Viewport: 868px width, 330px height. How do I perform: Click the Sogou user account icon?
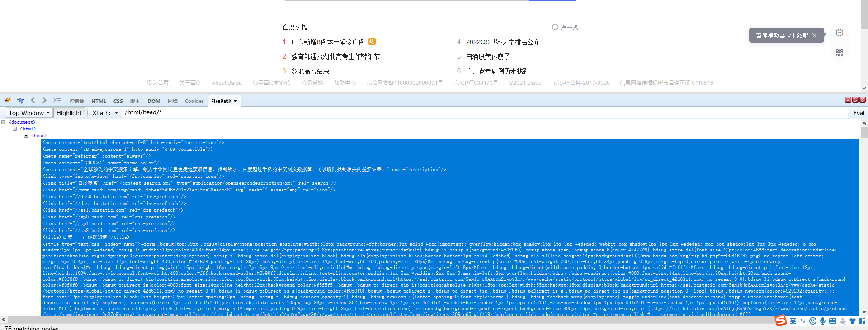pos(843,321)
